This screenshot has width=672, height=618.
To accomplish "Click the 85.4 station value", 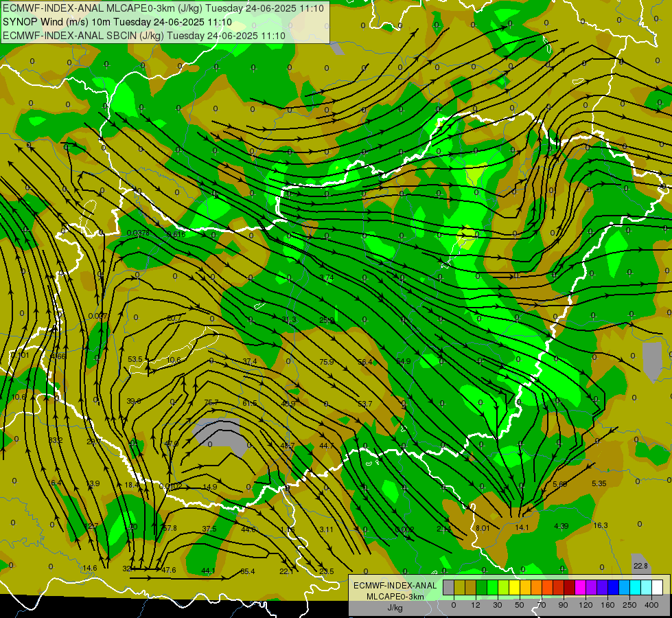I will tap(248, 571).
